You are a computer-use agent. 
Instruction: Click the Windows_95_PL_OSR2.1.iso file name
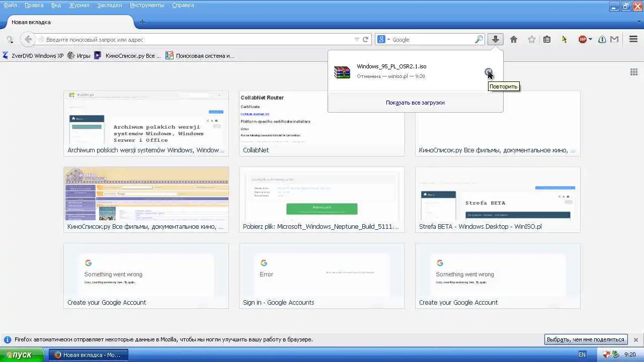tap(391, 66)
